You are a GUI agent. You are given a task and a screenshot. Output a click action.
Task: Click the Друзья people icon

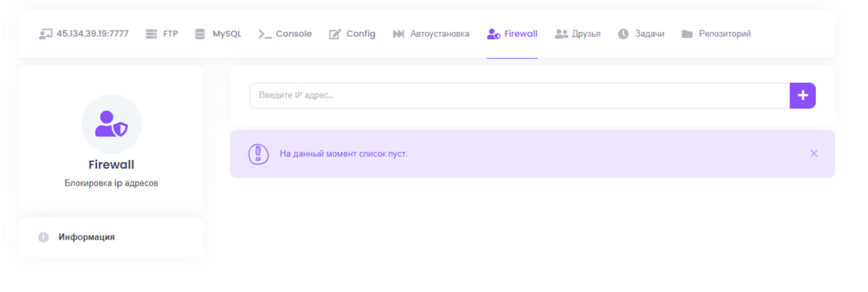pos(561,34)
